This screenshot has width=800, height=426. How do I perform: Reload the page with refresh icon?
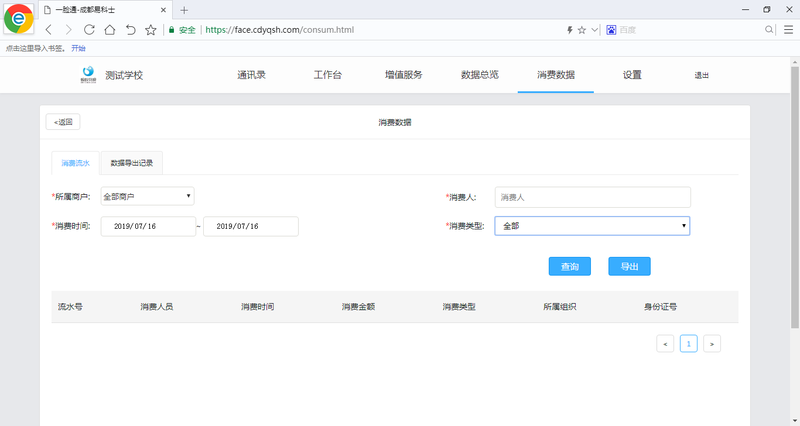pos(89,30)
